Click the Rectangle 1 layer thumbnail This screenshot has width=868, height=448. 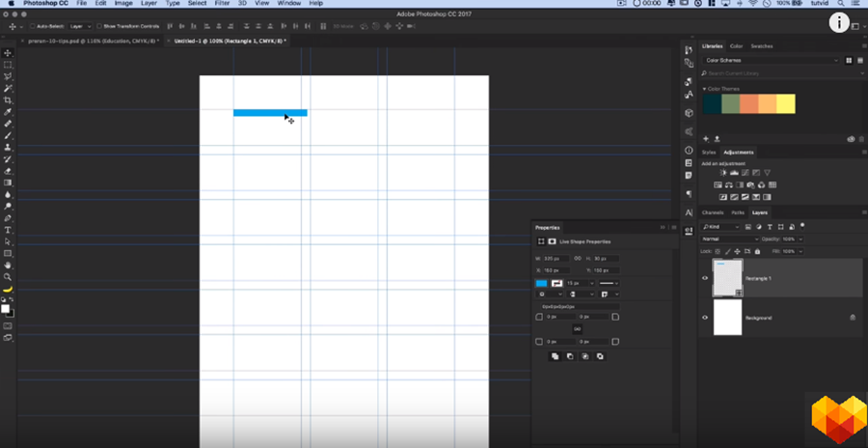pos(727,278)
